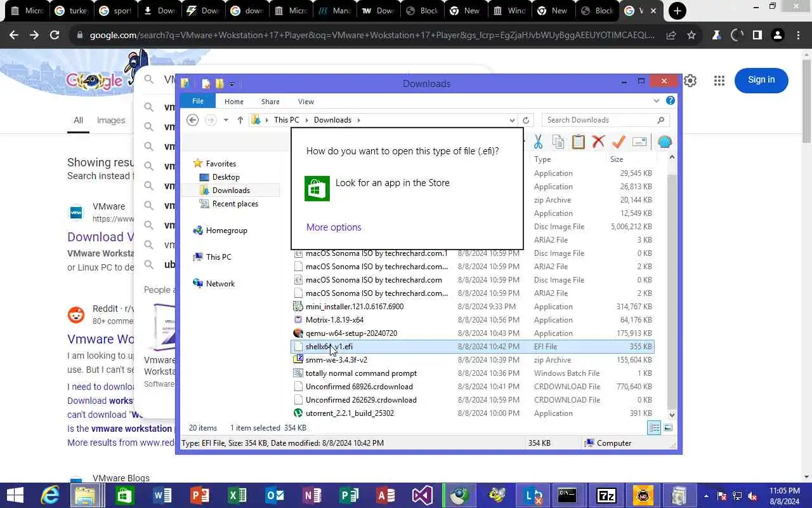
Task: Open PowerPoint from the taskbar
Action: point(200,495)
